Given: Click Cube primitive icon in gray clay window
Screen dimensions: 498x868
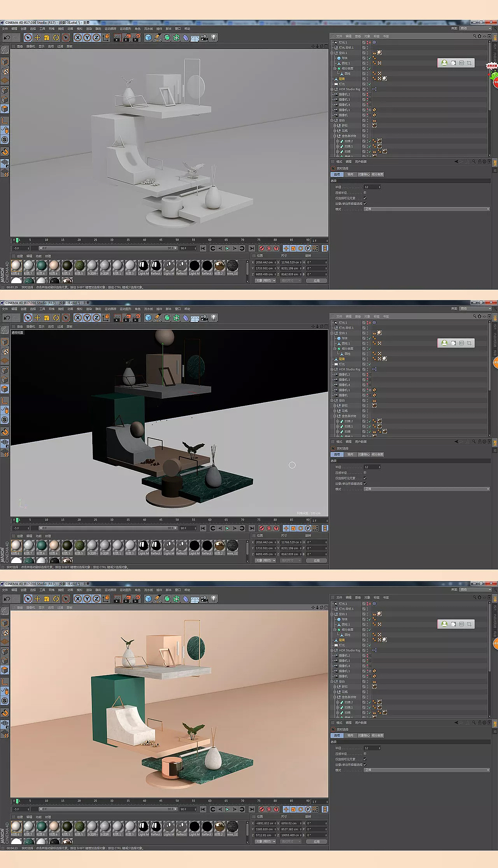Looking at the screenshot, I should 148,38.
